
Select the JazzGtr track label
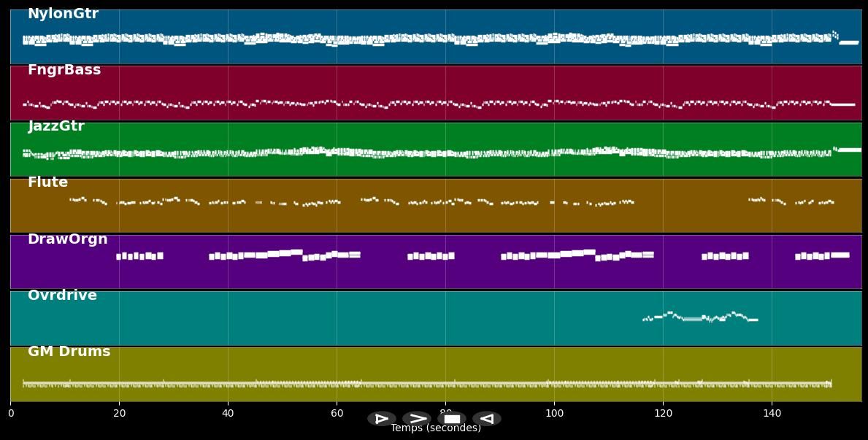(x=56, y=126)
